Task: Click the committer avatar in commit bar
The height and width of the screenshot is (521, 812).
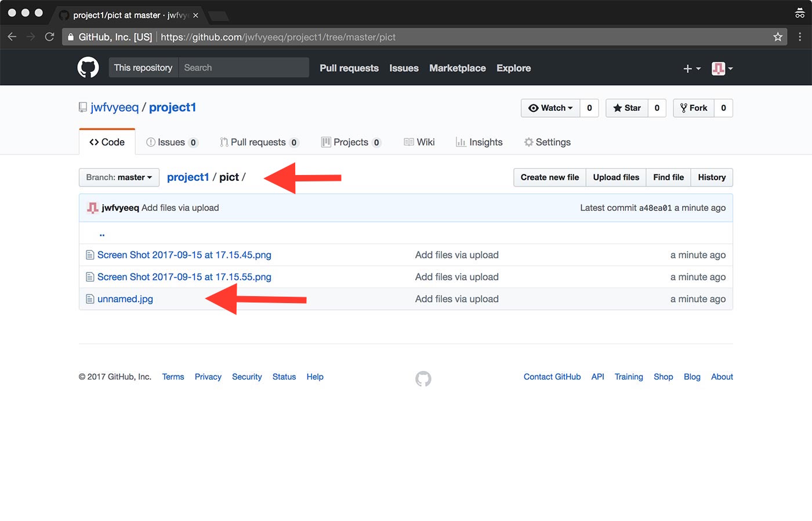Action: click(93, 208)
